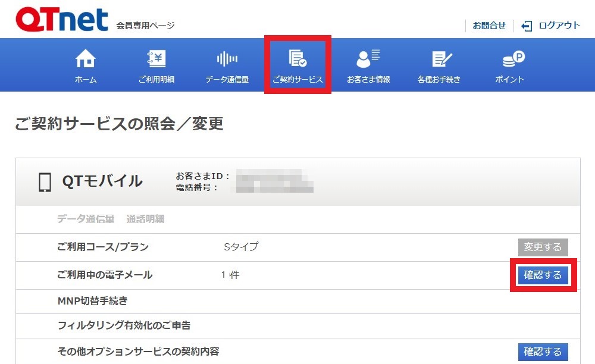The image size is (595, 364).
Task: Open the データ通信量 link under QTモバイル
Action: (86, 219)
